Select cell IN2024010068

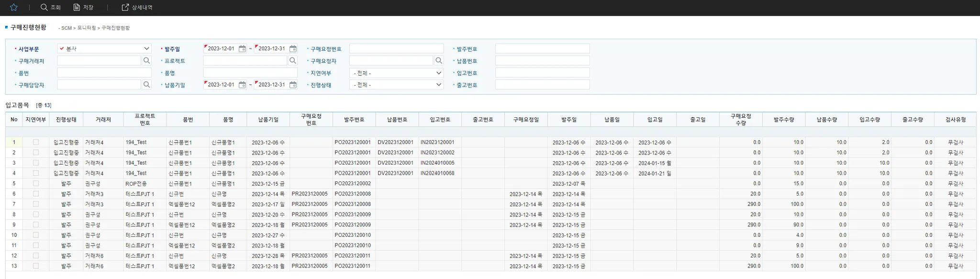coord(440,173)
